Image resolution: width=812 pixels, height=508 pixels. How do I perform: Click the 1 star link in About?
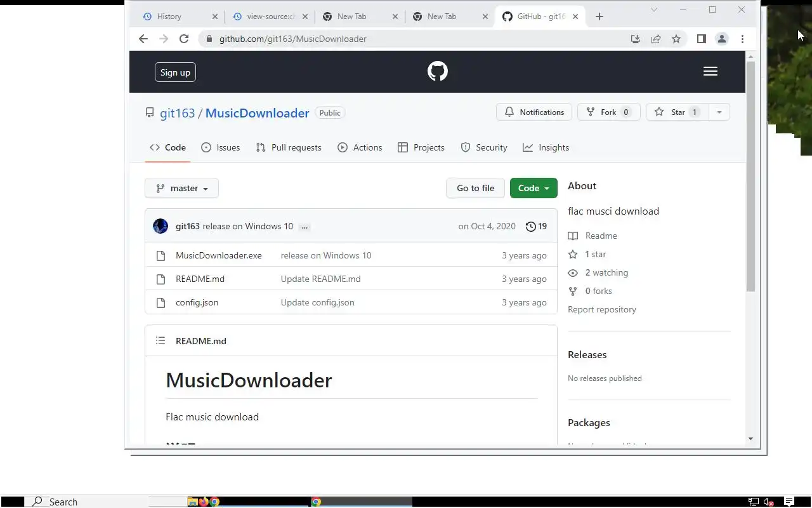point(587,254)
